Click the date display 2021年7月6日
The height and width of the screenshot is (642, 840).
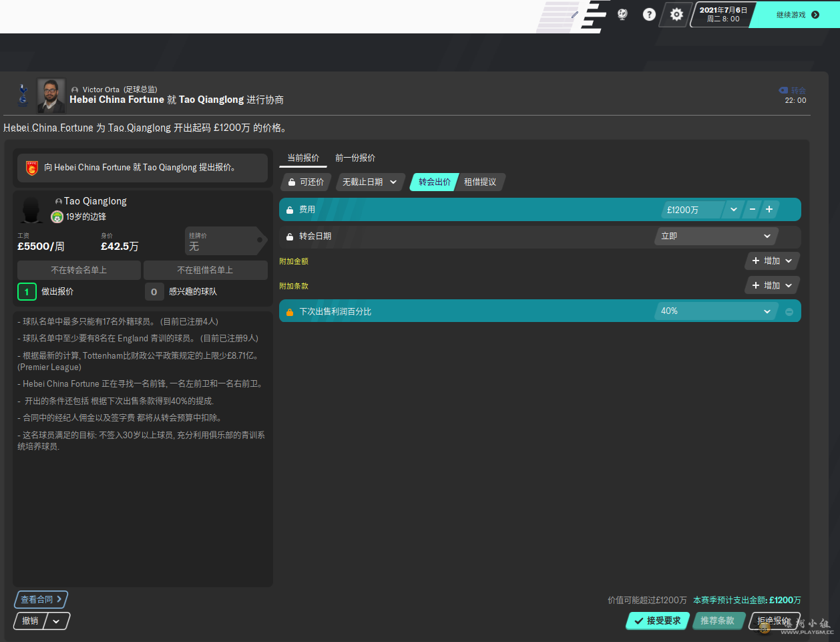point(724,10)
